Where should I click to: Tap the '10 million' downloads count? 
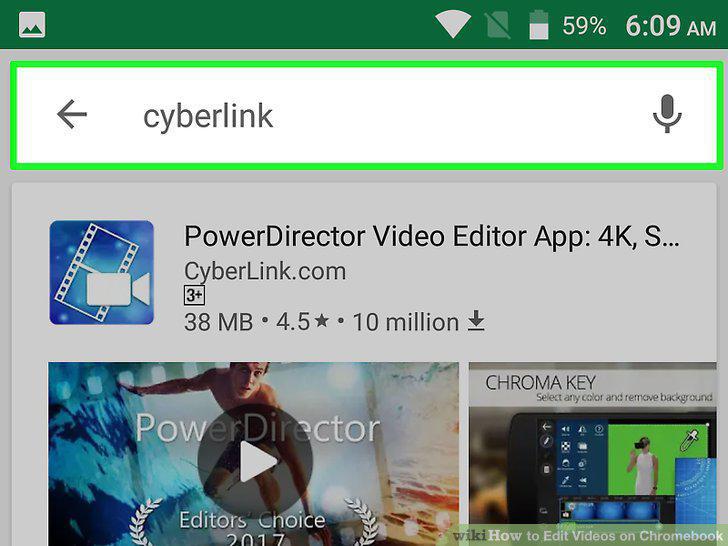[x=406, y=322]
